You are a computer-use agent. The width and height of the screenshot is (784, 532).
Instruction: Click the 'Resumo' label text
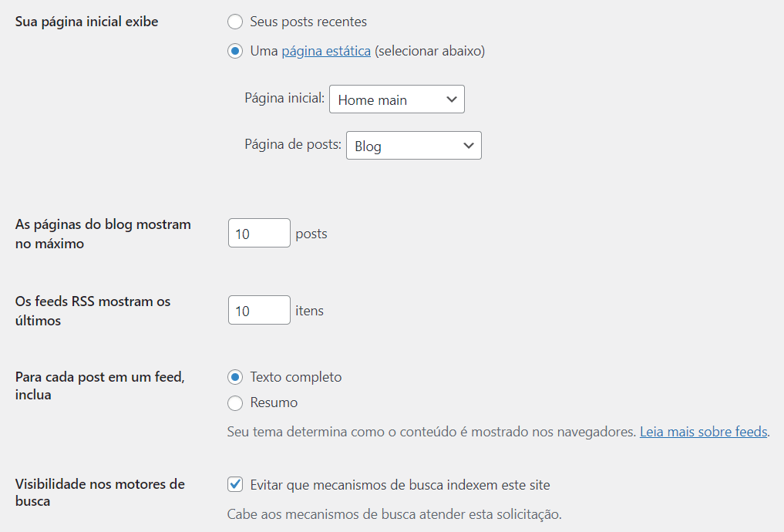coord(274,402)
